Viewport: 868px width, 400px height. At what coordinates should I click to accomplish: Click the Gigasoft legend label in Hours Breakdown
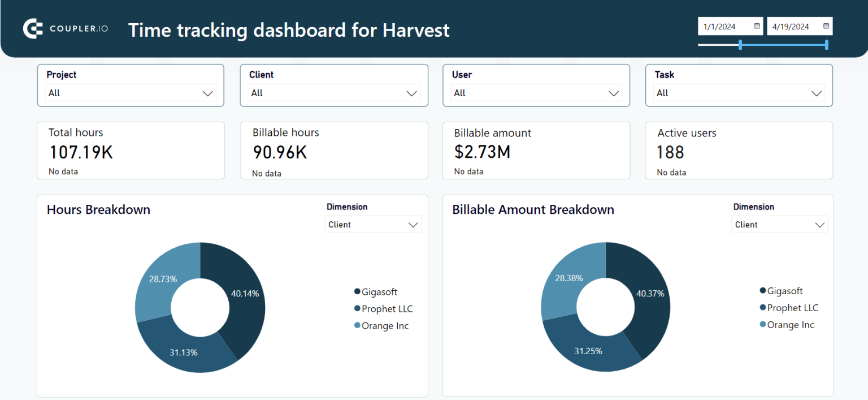380,292
